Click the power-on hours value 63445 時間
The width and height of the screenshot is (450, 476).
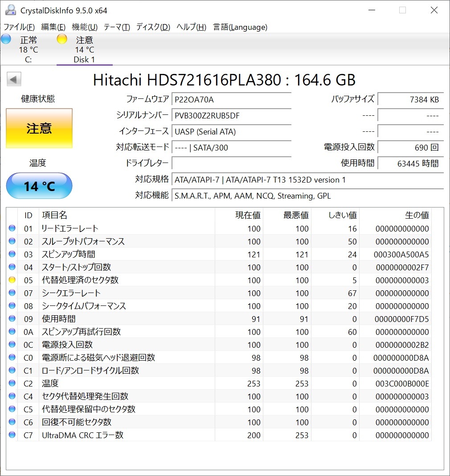[x=410, y=163]
